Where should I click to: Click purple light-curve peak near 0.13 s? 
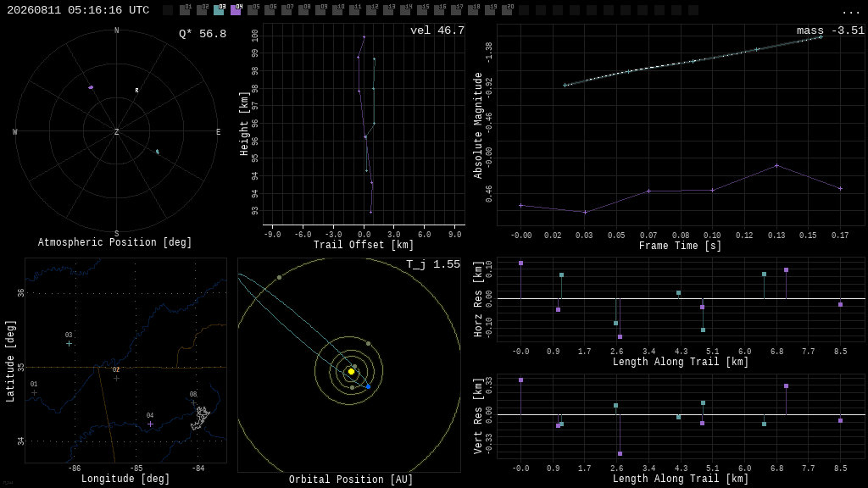coord(776,165)
